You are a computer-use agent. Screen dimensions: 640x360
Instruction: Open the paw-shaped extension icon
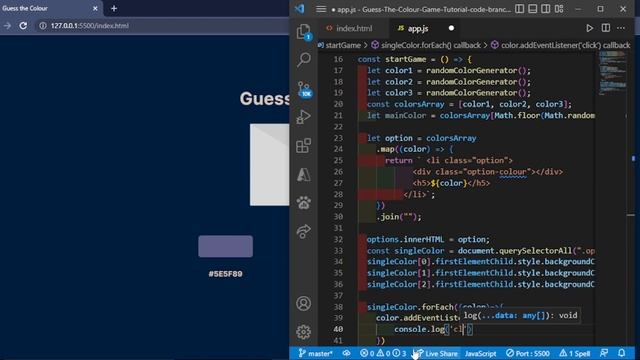point(303,202)
